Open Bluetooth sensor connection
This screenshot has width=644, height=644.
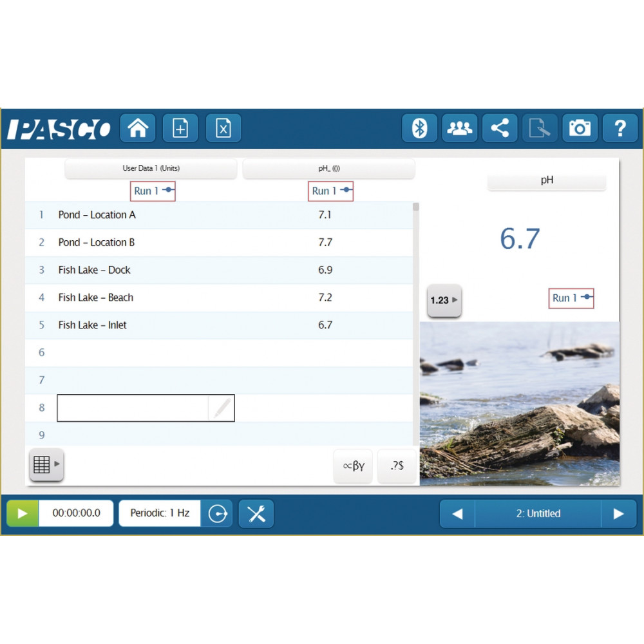tap(420, 128)
